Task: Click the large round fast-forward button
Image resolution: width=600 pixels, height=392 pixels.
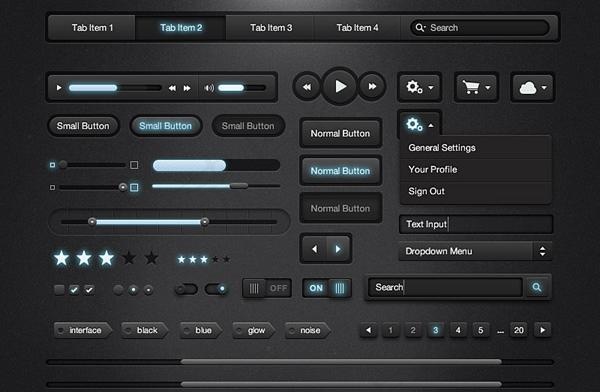Action: 372,87
